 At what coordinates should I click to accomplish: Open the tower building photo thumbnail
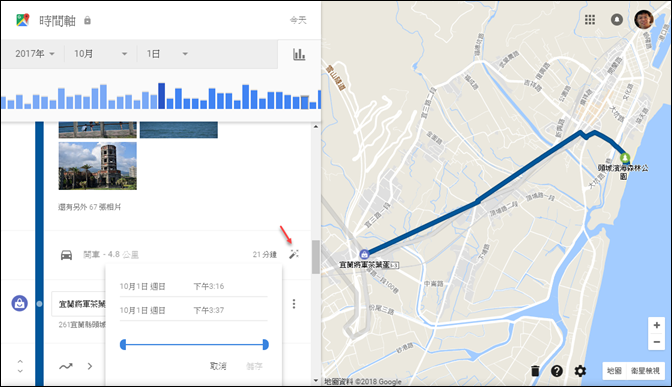(98, 166)
